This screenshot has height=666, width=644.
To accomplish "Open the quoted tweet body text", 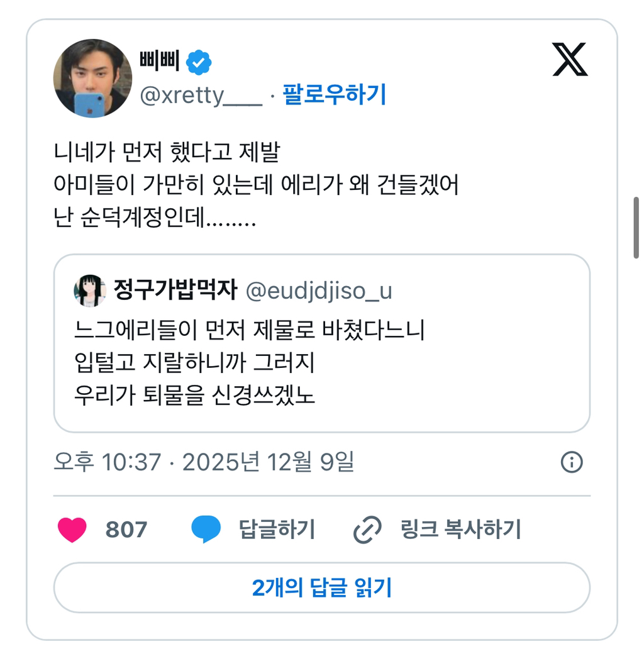I will click(x=249, y=362).
